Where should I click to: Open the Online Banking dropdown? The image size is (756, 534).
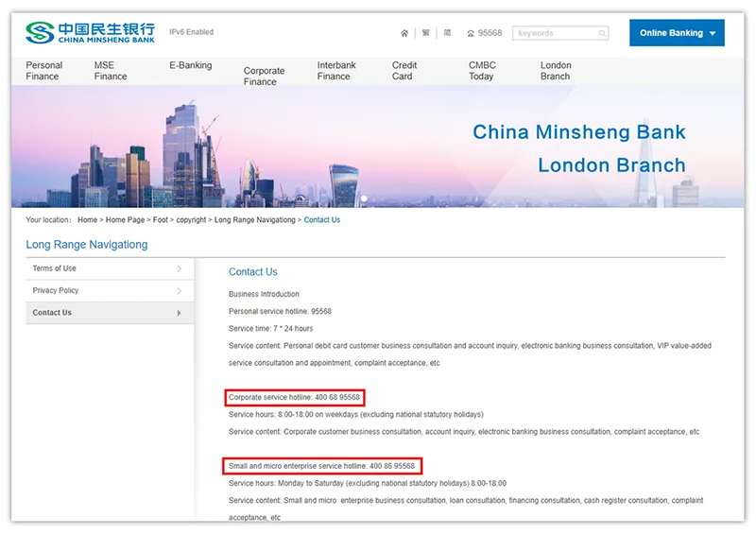click(677, 33)
